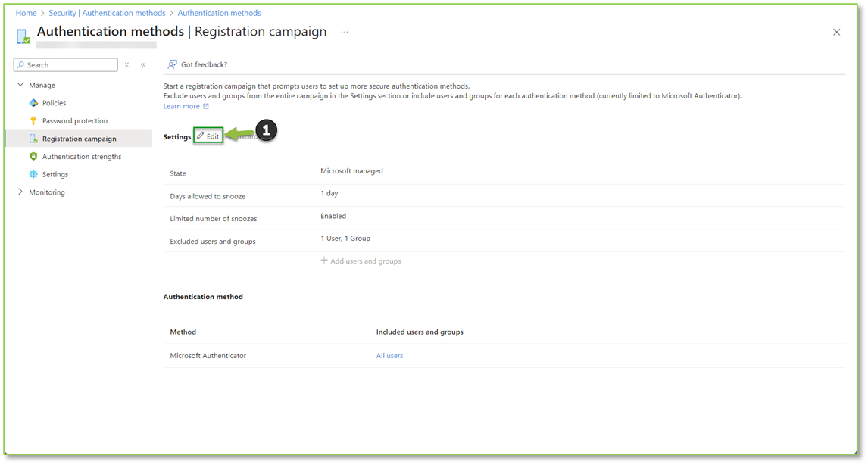Open the All users link for Microsoft Authenticator
Image resolution: width=868 pixels, height=465 pixels.
point(389,355)
